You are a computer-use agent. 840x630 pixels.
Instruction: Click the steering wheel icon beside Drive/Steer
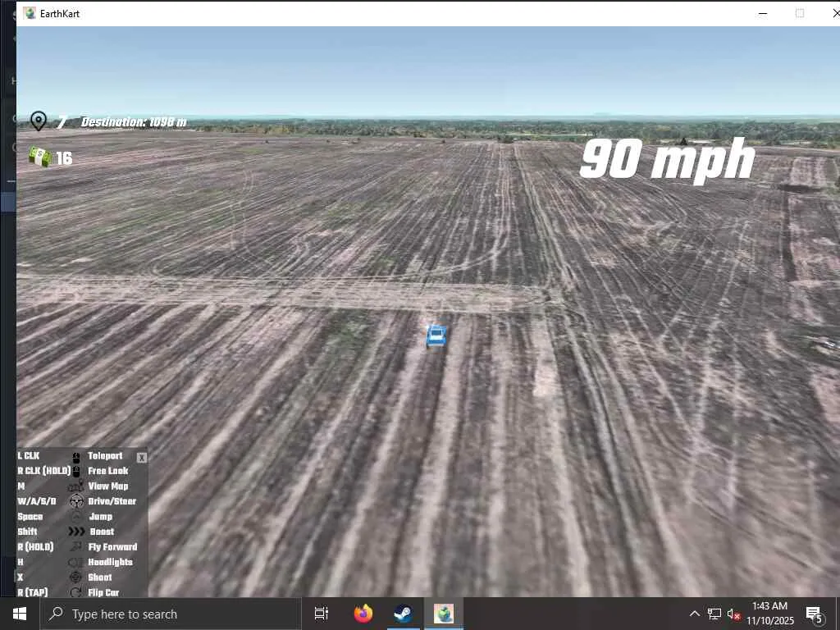76,501
